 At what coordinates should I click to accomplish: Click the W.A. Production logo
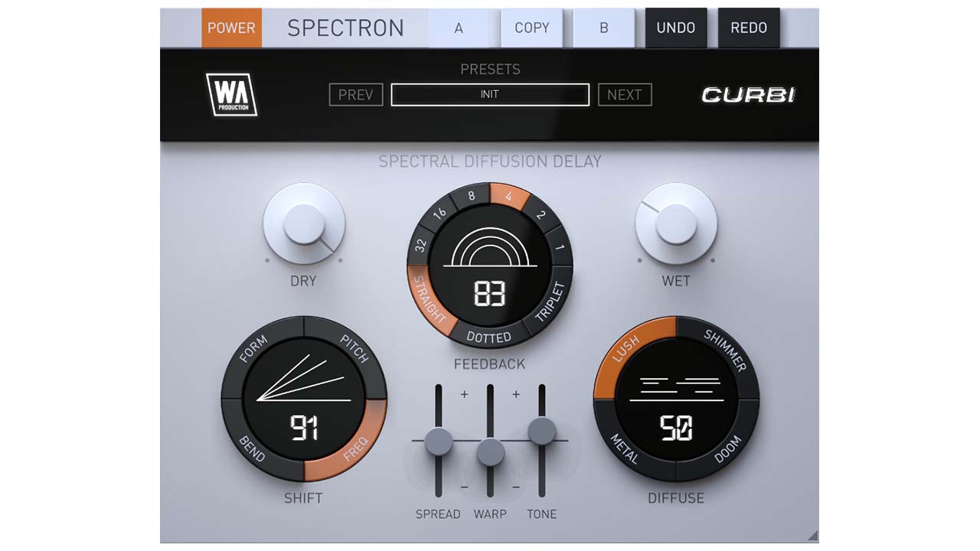(230, 94)
